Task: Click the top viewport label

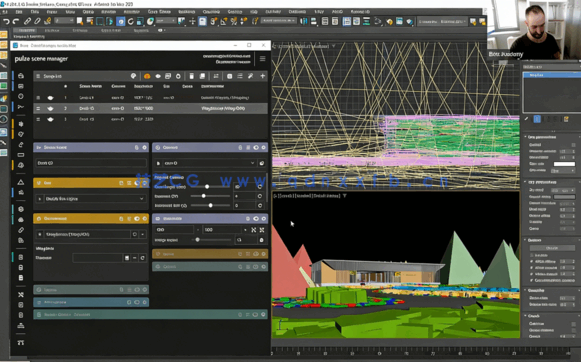Action: click(x=304, y=46)
